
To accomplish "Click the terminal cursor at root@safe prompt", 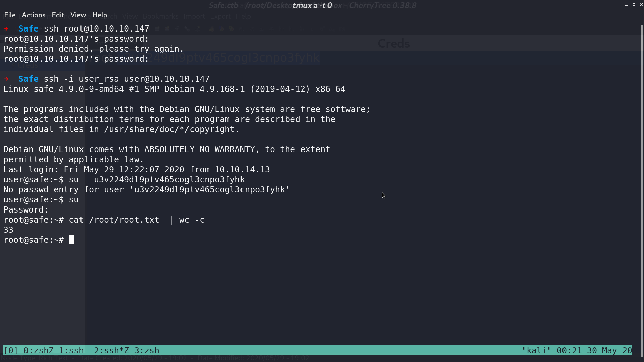I will click(x=71, y=240).
